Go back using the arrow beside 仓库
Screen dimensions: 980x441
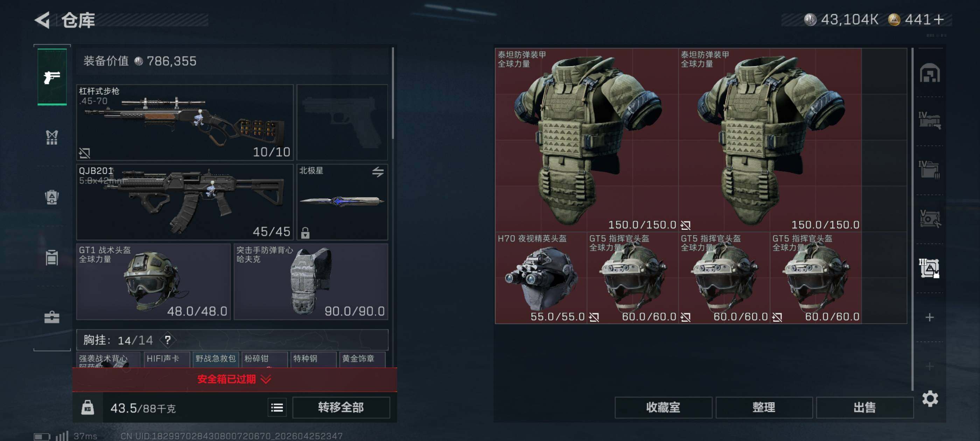click(43, 20)
